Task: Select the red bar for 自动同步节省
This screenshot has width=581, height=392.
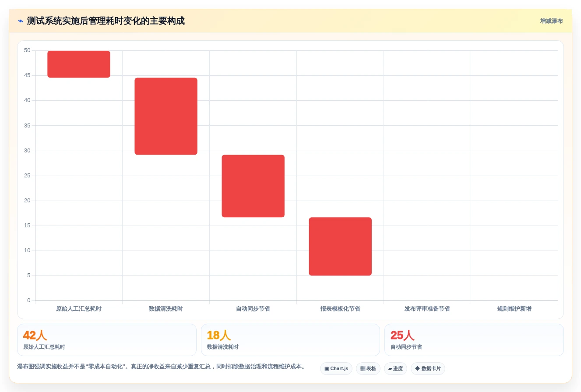Action: tap(253, 186)
